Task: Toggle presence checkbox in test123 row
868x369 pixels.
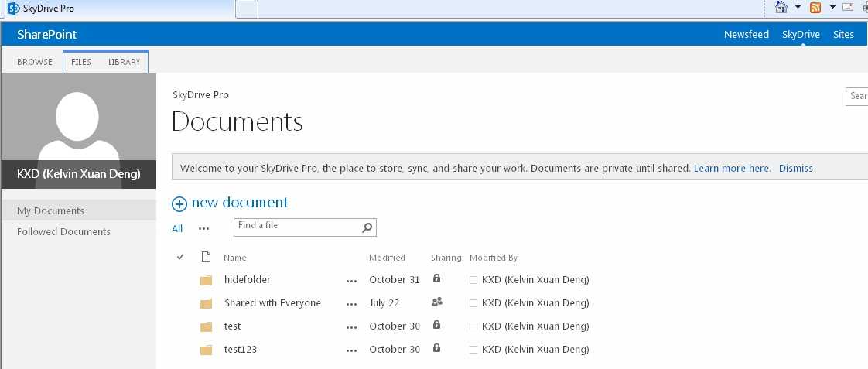Action: pyautogui.click(x=473, y=350)
